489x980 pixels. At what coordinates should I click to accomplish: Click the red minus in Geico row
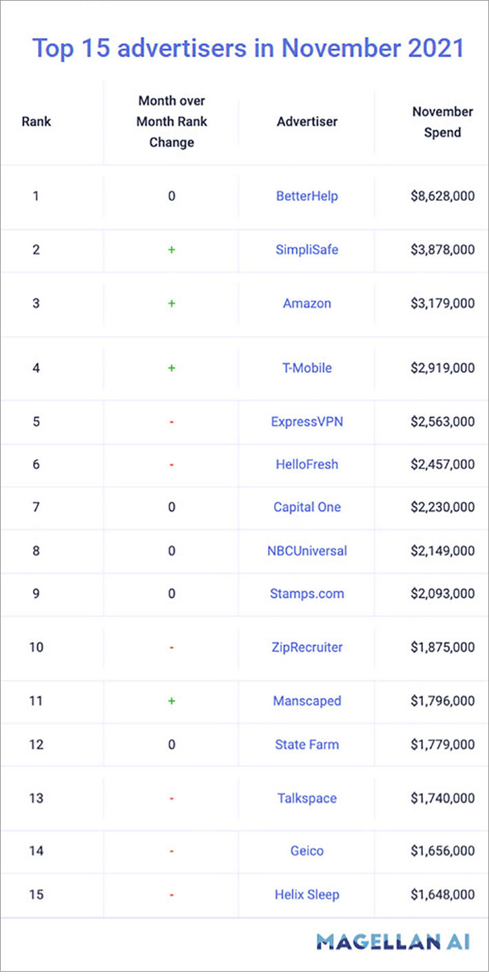(171, 851)
